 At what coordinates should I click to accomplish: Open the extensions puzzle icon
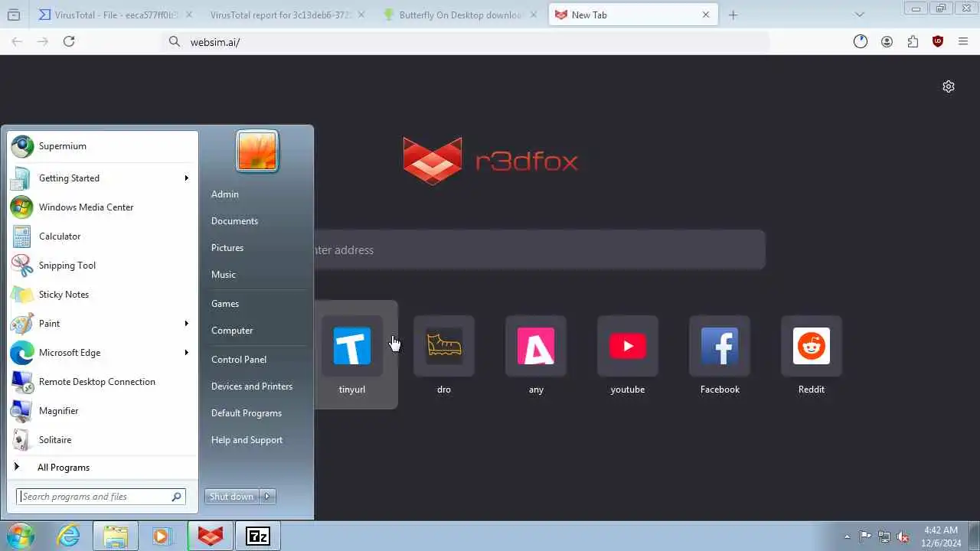coord(913,42)
